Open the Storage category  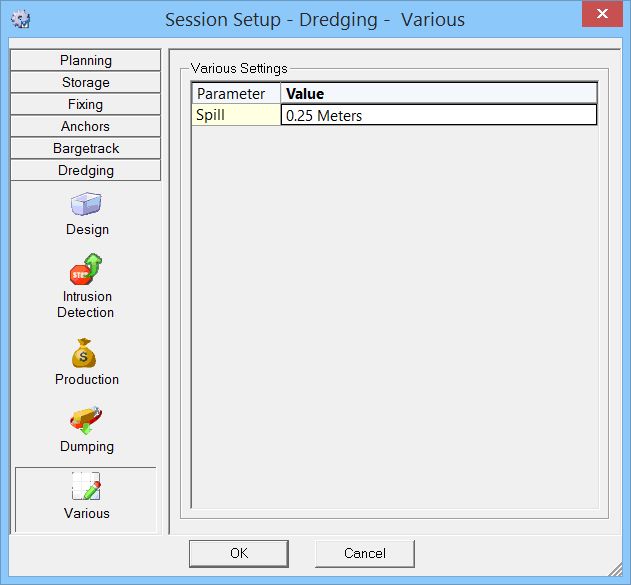pyautogui.click(x=86, y=82)
